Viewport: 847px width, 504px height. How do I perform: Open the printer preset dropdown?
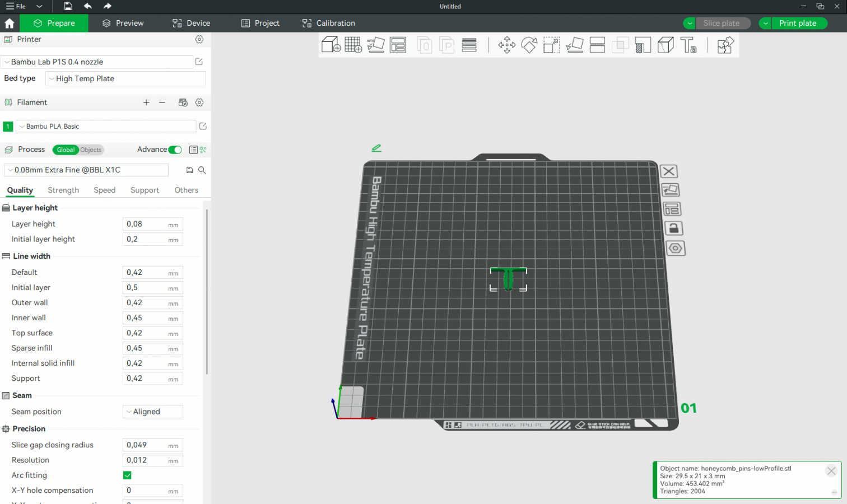coord(97,62)
